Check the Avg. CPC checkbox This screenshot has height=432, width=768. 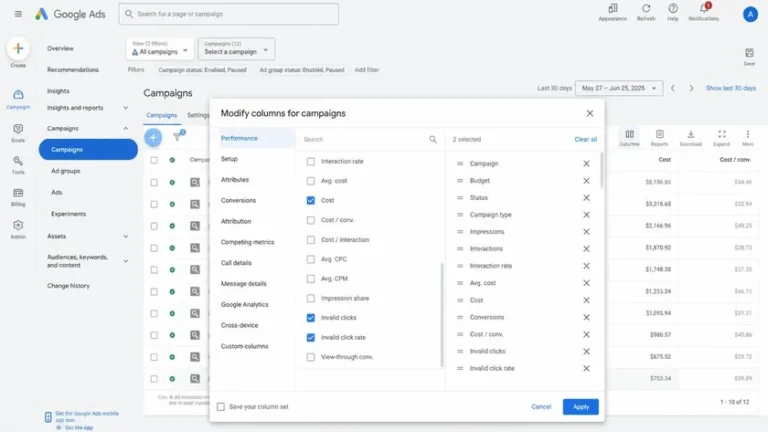point(311,259)
